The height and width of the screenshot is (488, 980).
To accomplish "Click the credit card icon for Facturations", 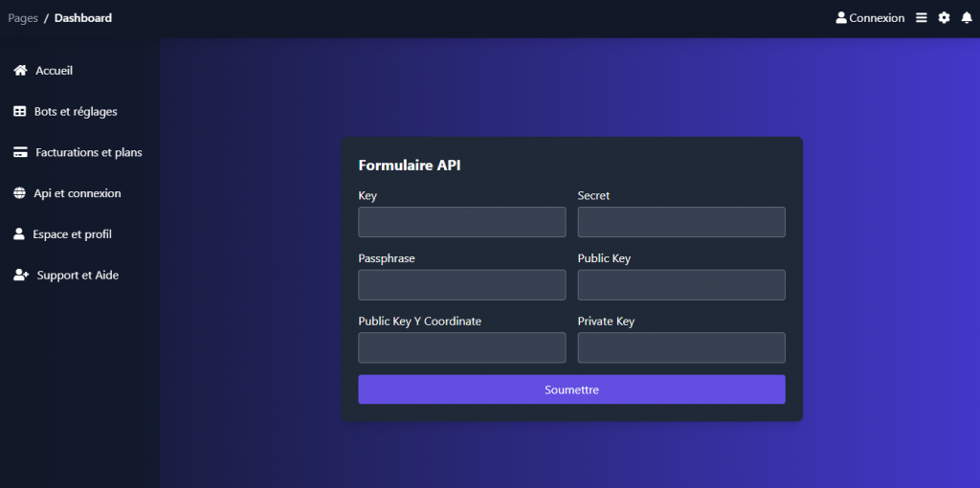I will (x=19, y=152).
